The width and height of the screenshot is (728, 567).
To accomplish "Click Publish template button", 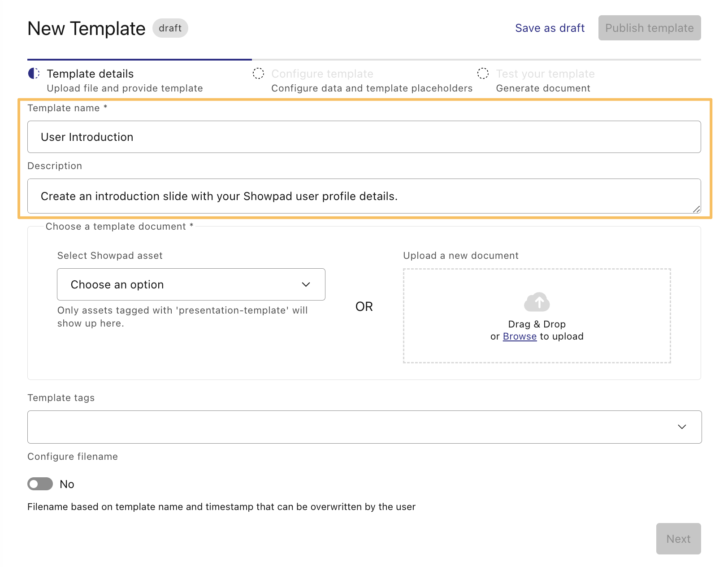I will 650,28.
